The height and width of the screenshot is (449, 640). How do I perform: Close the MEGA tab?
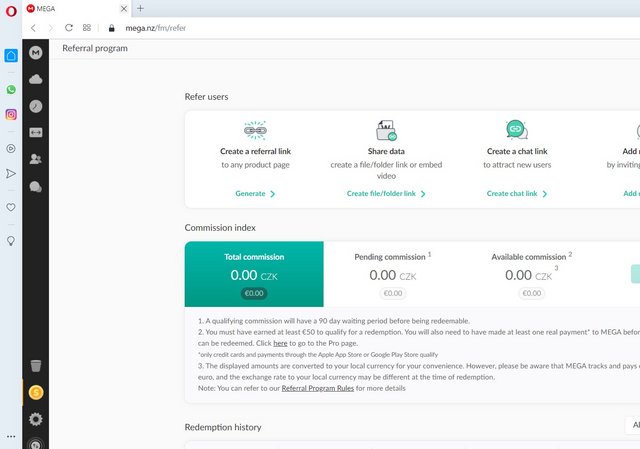pos(124,9)
